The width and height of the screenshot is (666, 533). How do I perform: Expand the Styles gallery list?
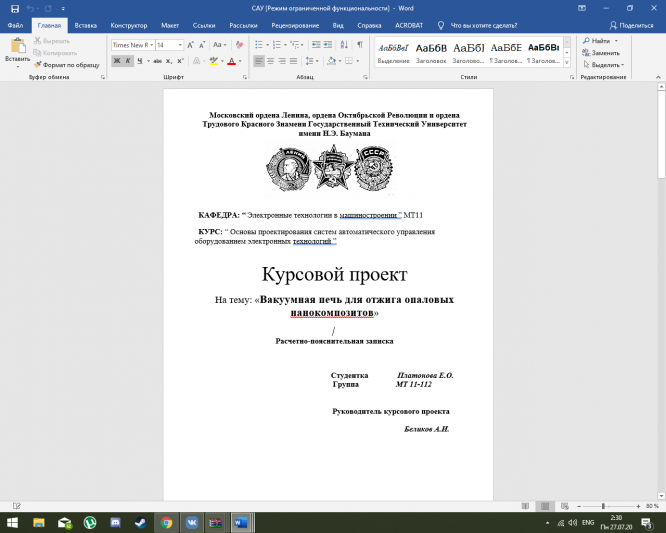(567, 61)
